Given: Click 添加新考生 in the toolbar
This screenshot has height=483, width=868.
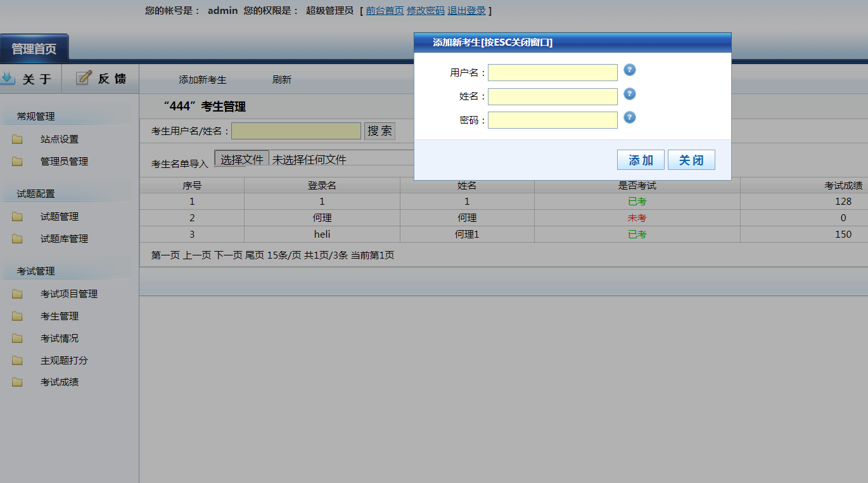Looking at the screenshot, I should tap(203, 80).
